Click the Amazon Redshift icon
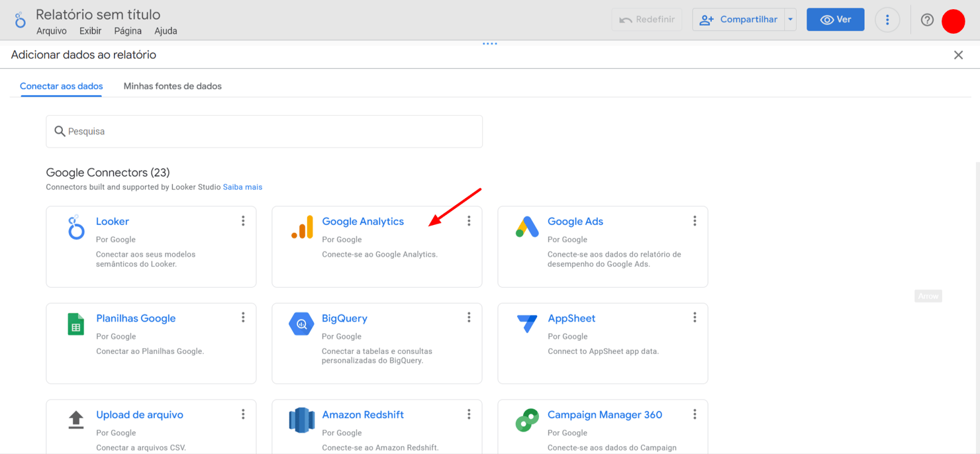980x454 pixels. coord(302,420)
